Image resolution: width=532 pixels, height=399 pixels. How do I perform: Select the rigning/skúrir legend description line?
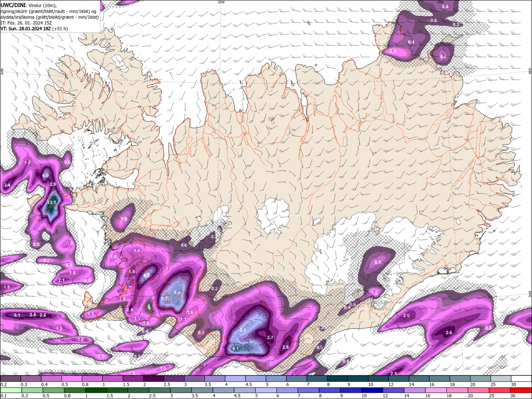[49, 11]
